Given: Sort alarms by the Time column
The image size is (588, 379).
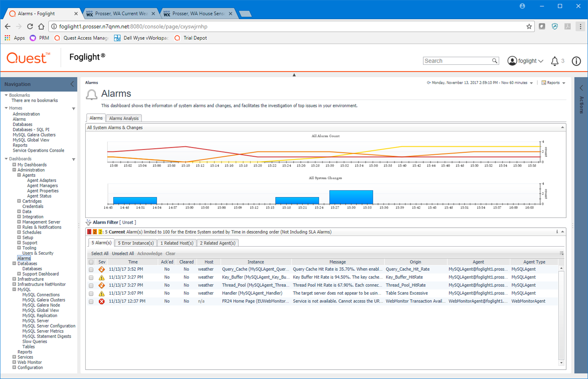Looking at the screenshot, I should coord(133,262).
